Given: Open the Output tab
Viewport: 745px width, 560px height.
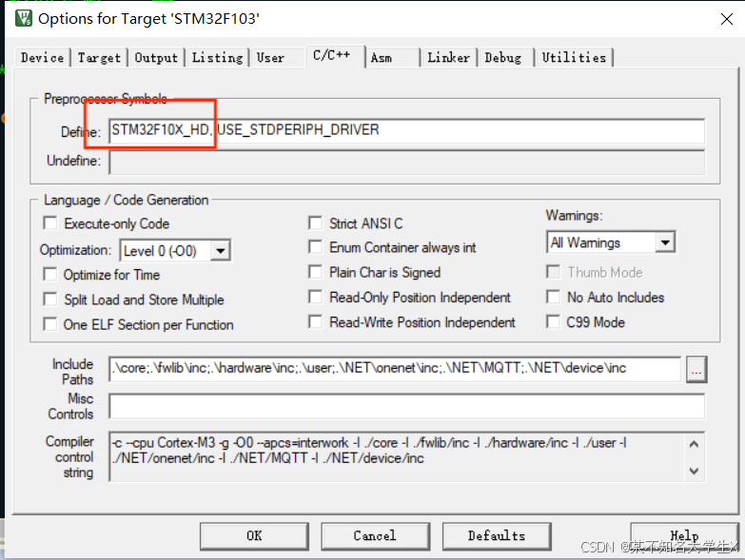Looking at the screenshot, I should pyautogui.click(x=156, y=58).
